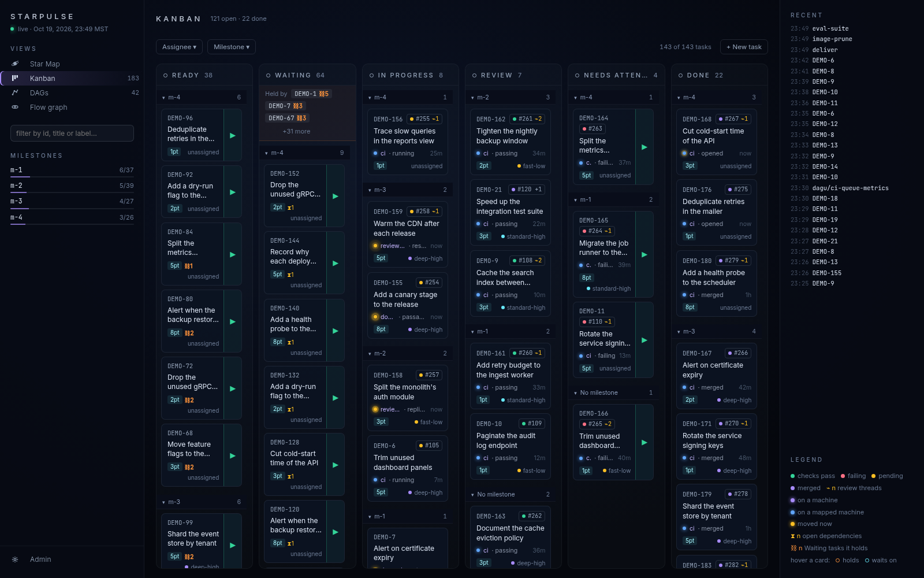Open the Milestone filter dropdown

tap(232, 47)
